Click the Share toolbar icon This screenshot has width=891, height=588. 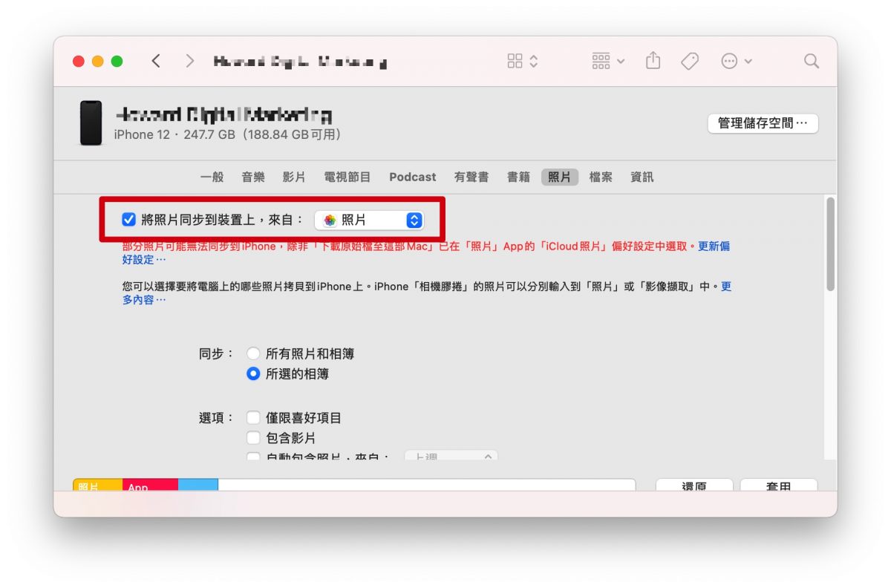pyautogui.click(x=653, y=61)
